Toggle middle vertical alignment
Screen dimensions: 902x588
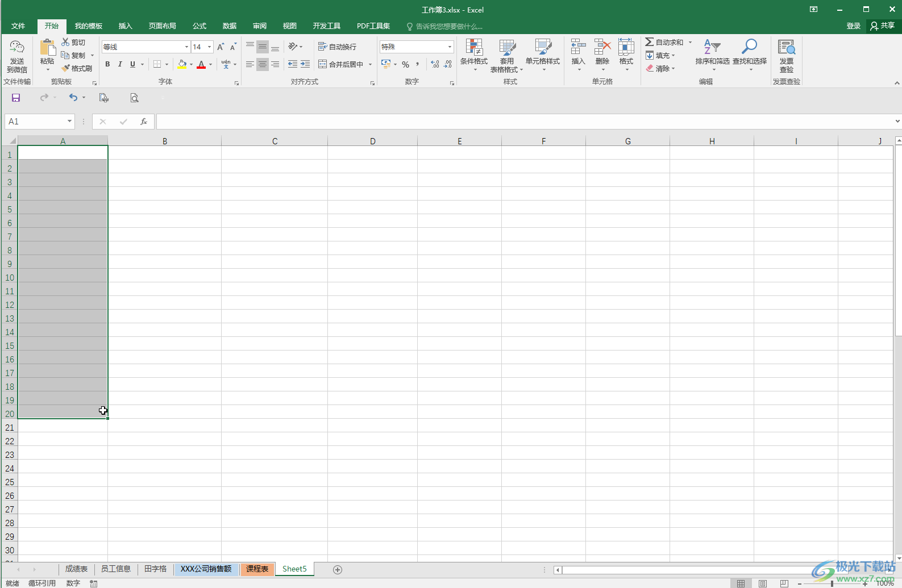(x=263, y=47)
